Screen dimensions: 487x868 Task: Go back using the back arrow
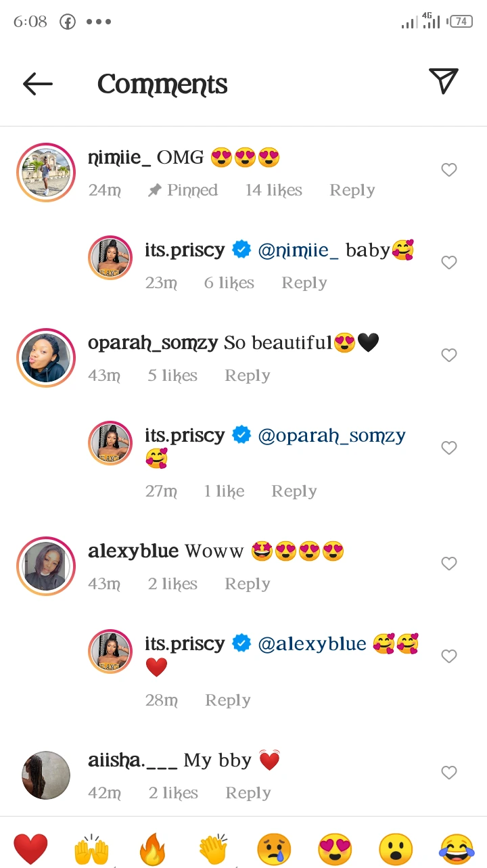[x=38, y=84]
